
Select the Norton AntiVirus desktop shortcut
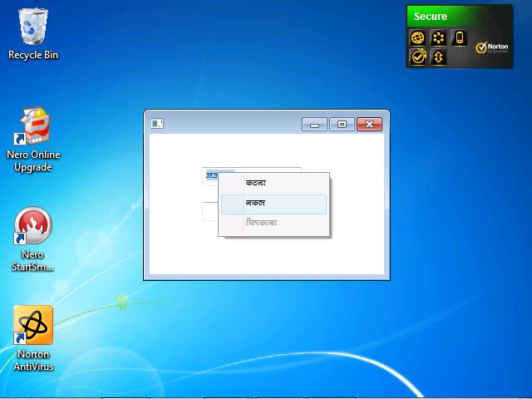pyautogui.click(x=33, y=338)
